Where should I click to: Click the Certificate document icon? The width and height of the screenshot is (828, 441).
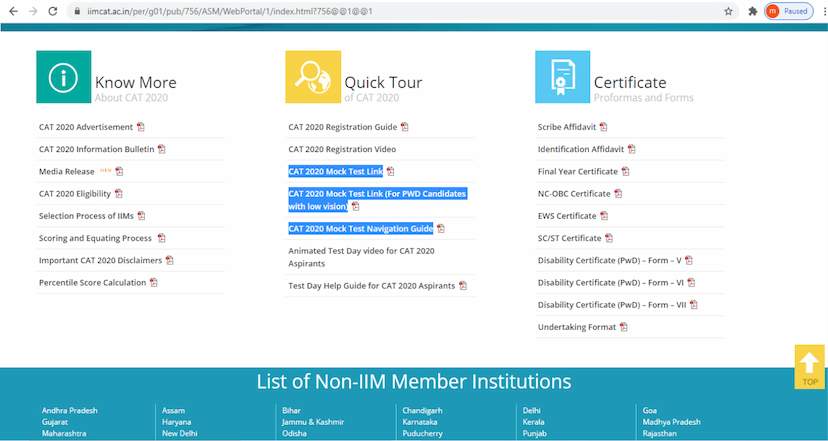[x=562, y=76]
